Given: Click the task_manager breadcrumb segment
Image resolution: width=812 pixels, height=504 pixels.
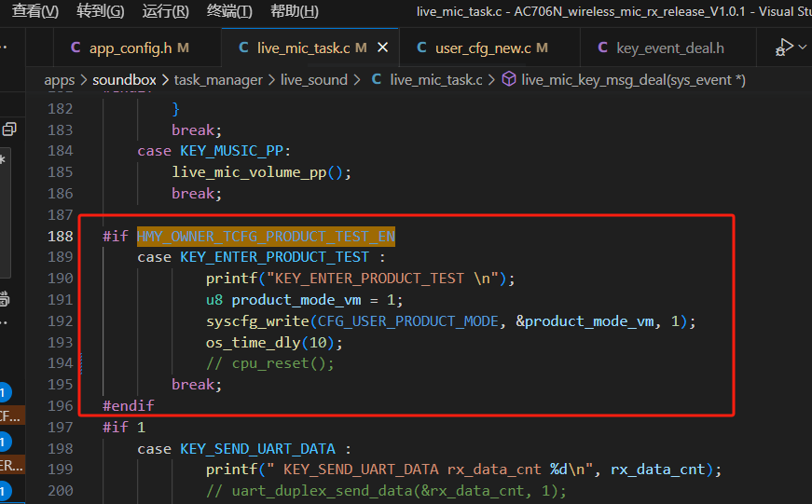Looking at the screenshot, I should (218, 80).
